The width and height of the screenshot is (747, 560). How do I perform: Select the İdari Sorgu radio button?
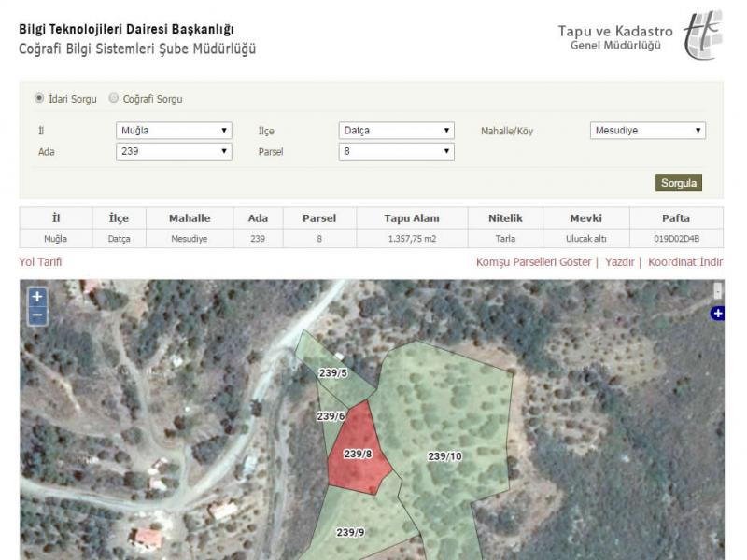(x=39, y=98)
